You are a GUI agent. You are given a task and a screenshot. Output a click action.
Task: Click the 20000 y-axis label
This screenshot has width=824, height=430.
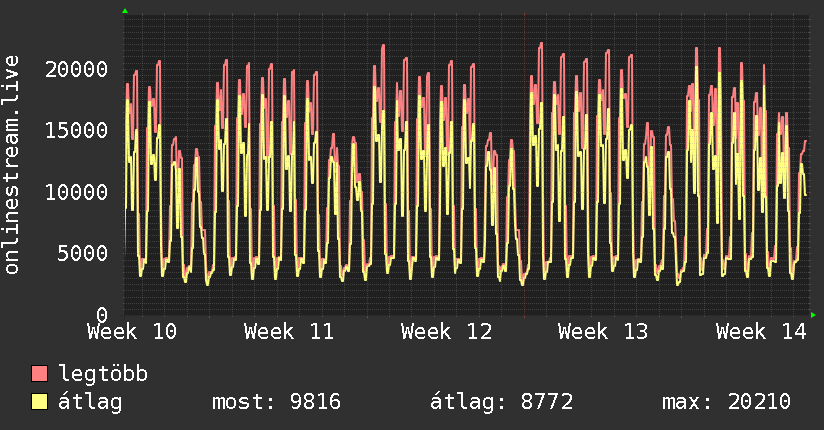[x=77, y=69]
